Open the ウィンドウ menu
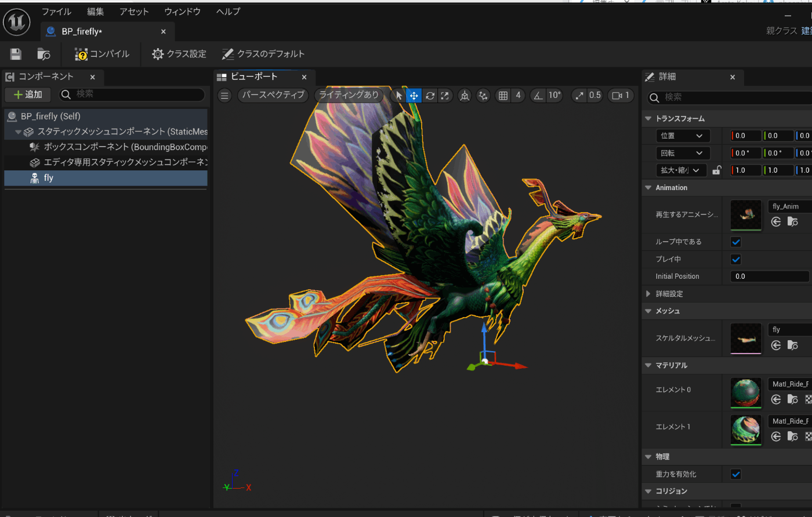Image resolution: width=812 pixels, height=517 pixels. 182,12
